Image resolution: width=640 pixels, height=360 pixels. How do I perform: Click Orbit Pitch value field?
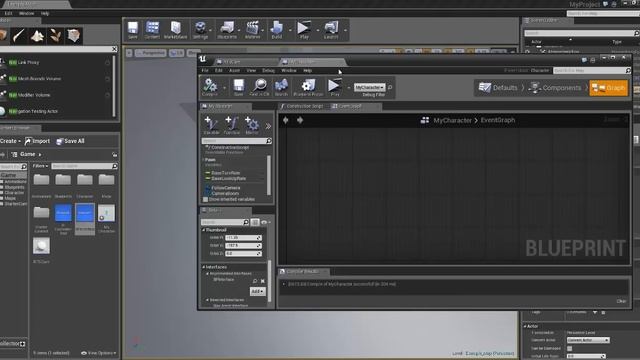(x=243, y=238)
